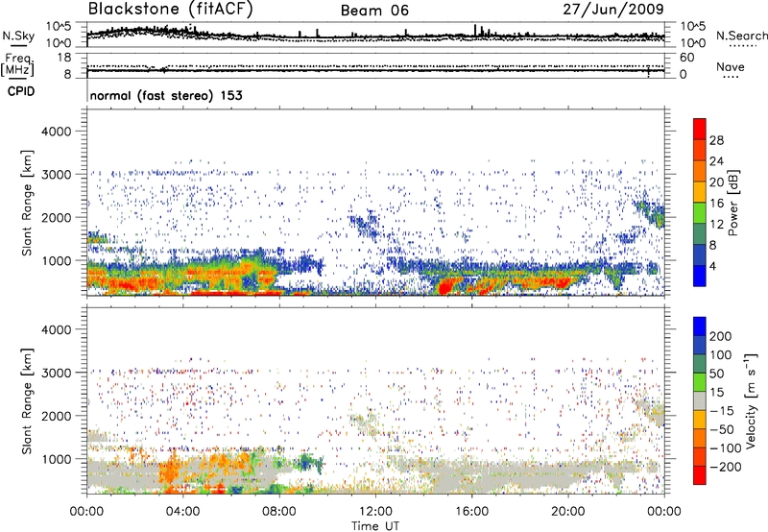Pick the green 50–100 velocity swatch

[x=700, y=364]
